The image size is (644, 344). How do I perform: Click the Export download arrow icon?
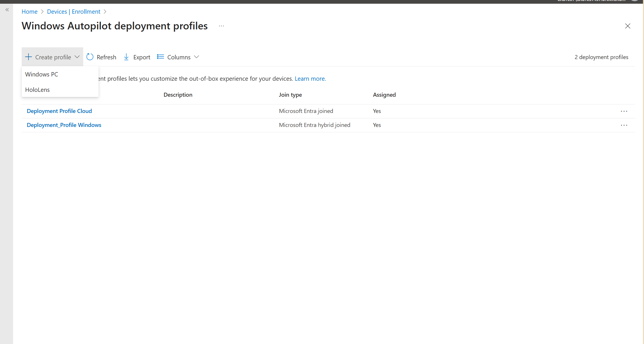126,57
